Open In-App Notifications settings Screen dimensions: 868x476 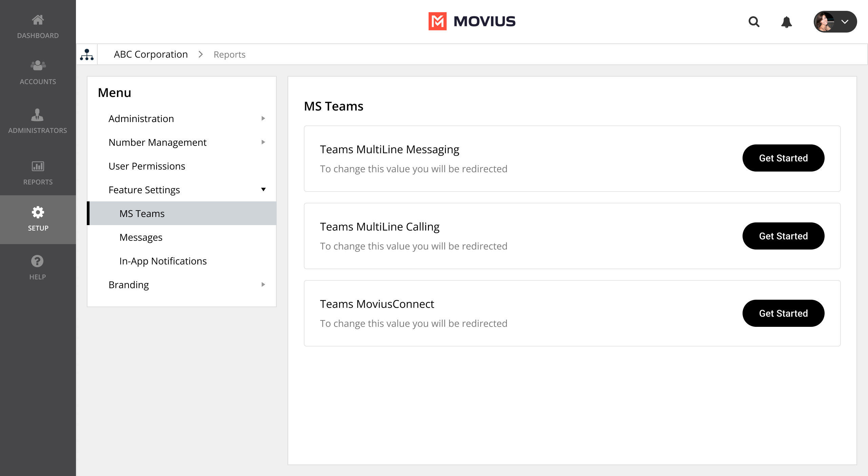[x=163, y=261]
